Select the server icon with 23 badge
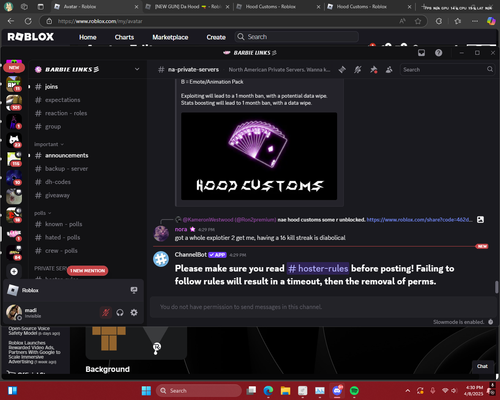This screenshot has height=400, width=500. tap(14, 140)
